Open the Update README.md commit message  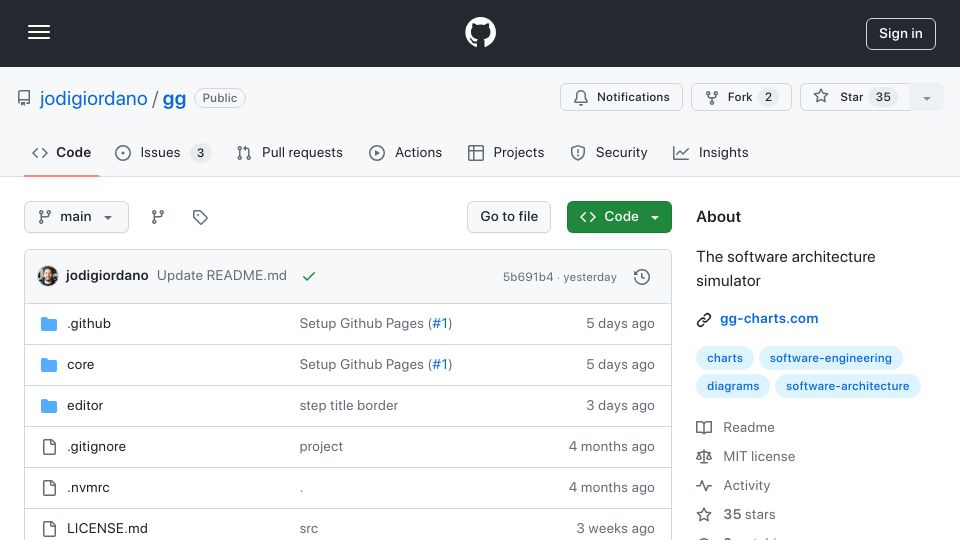click(x=222, y=276)
